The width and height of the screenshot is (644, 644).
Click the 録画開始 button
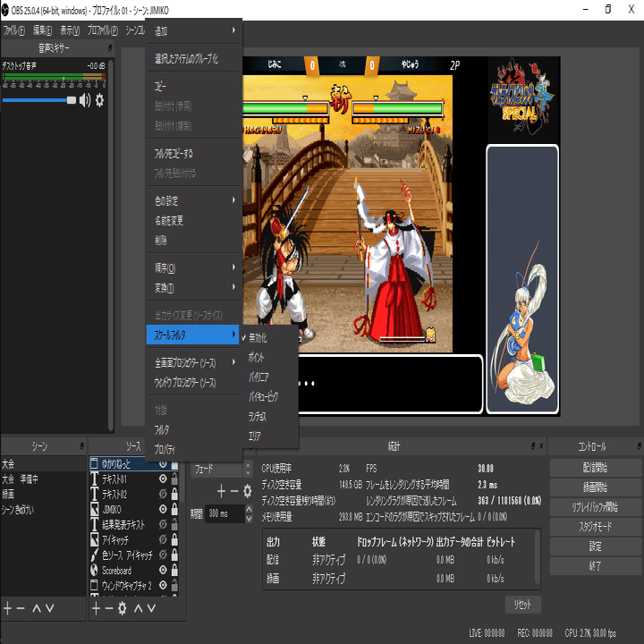coord(595,487)
